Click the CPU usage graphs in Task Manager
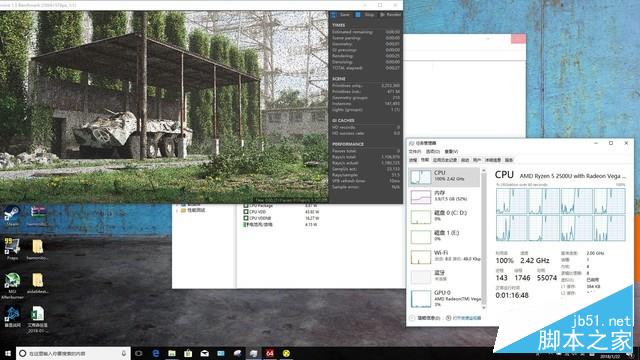This screenshot has height=360, width=640. pos(560,215)
